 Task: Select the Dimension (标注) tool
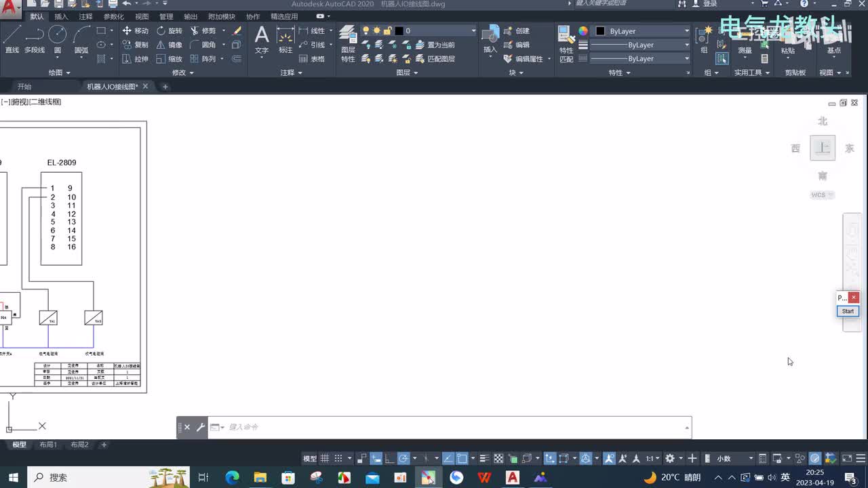coord(285,40)
